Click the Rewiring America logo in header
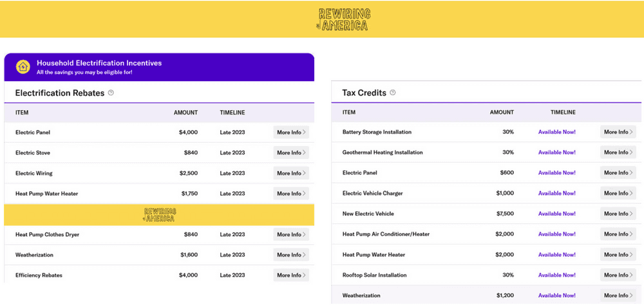Screen dimensions: 644x305 tap(343, 19)
